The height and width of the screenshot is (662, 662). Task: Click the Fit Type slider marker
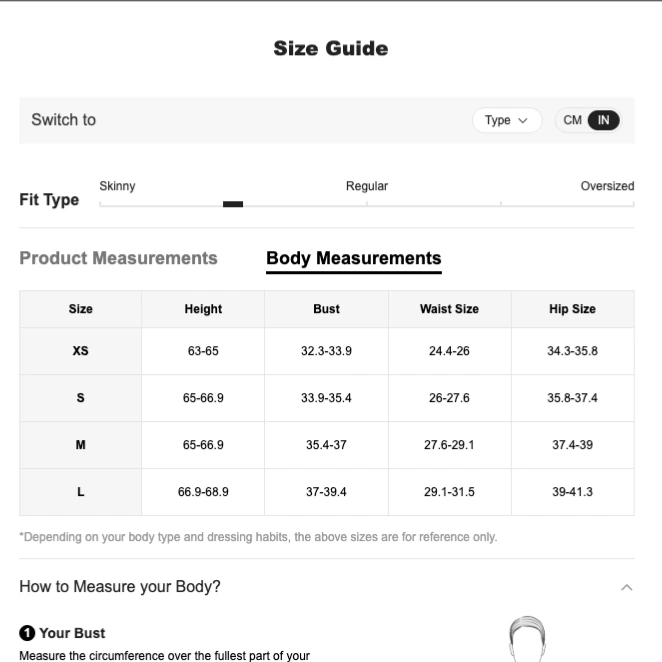(233, 204)
